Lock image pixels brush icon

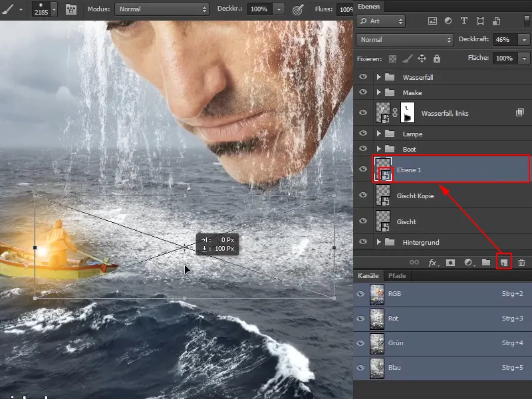coord(408,59)
